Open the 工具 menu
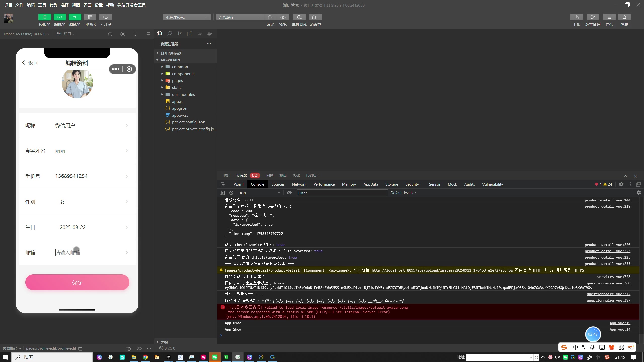The image size is (644, 362). click(42, 5)
